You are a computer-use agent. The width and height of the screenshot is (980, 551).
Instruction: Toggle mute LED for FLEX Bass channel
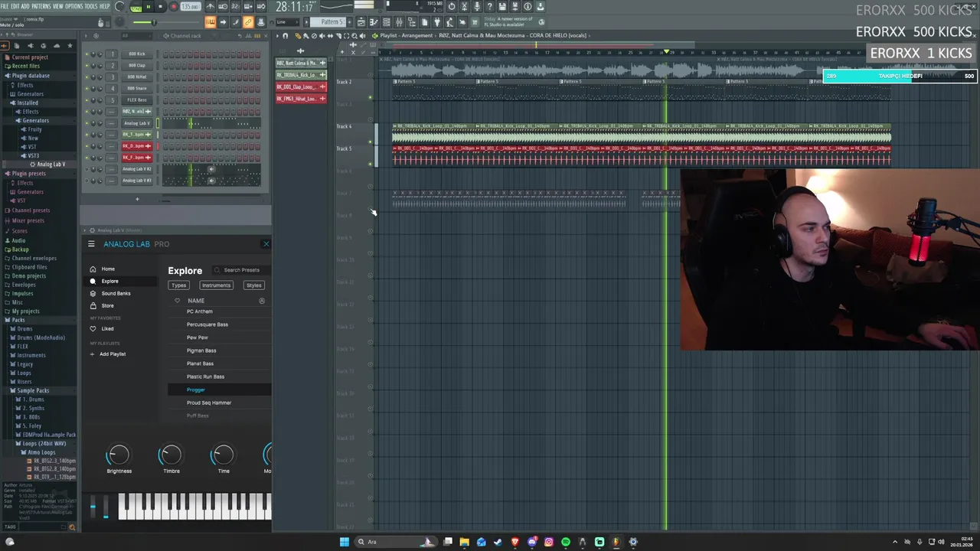click(87, 99)
